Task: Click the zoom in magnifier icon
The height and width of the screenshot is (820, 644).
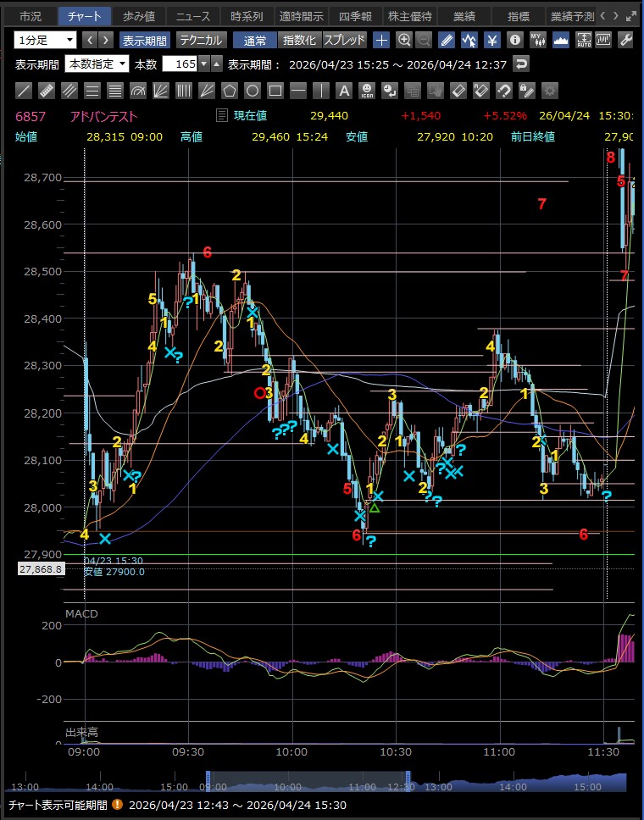Action: click(x=404, y=40)
